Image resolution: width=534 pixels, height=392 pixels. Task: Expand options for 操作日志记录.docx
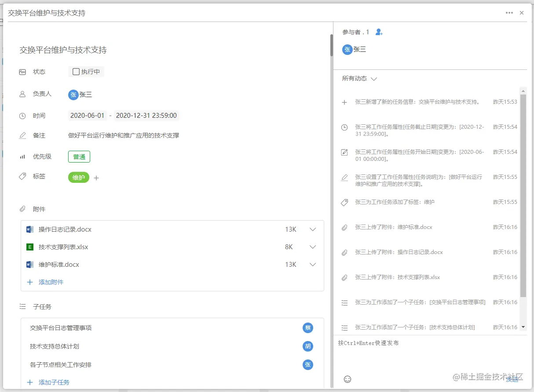[x=313, y=229]
